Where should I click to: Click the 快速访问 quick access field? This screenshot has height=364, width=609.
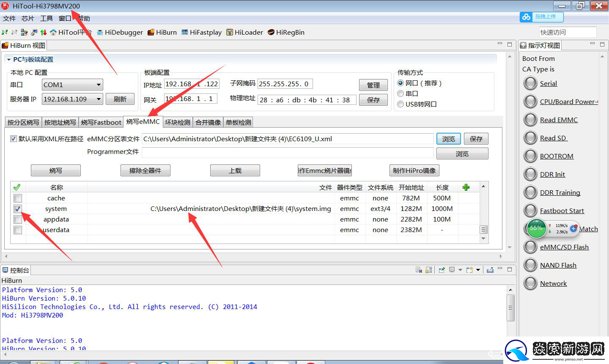click(x=568, y=32)
